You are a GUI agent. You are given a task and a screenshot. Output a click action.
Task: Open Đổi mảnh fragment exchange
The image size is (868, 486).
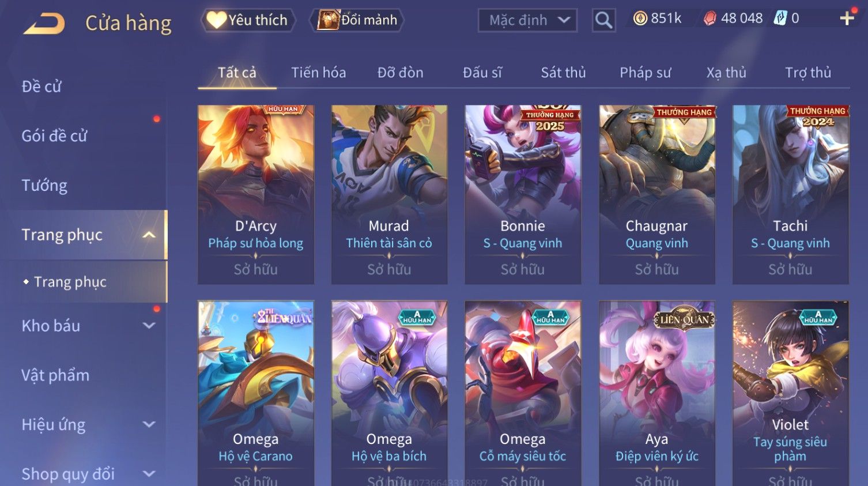pos(357,20)
